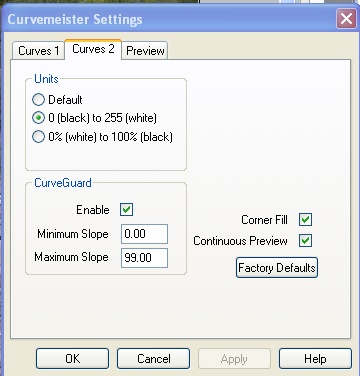The height and width of the screenshot is (376, 360).
Task: Restore settings with Factory Defaults button
Action: 277,268
